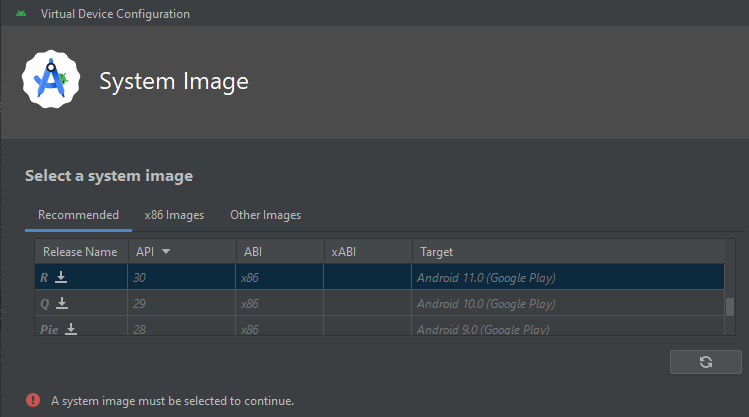Click the refresh images button
This screenshot has height=417, width=749.
(706, 362)
